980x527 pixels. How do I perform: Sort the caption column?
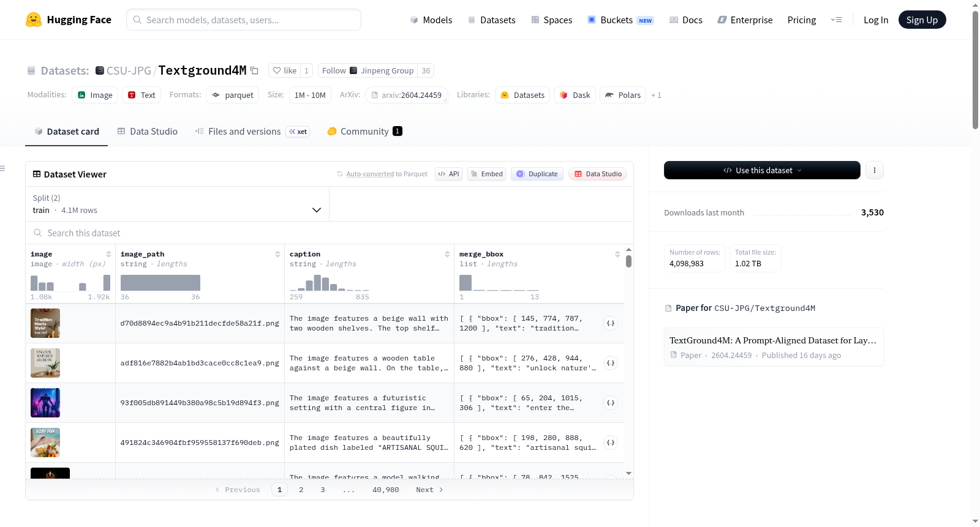(447, 254)
